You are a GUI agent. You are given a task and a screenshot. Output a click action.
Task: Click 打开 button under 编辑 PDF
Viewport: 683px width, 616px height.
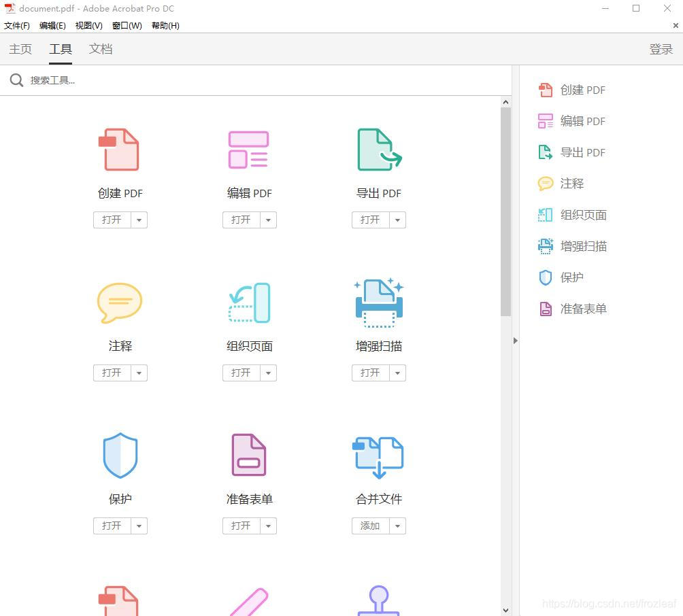point(241,220)
